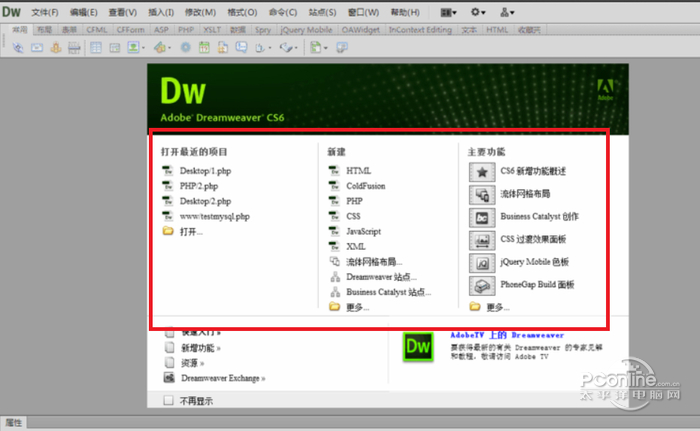Switch to the Spry insert tab
This screenshot has height=431, width=700.
point(263,30)
